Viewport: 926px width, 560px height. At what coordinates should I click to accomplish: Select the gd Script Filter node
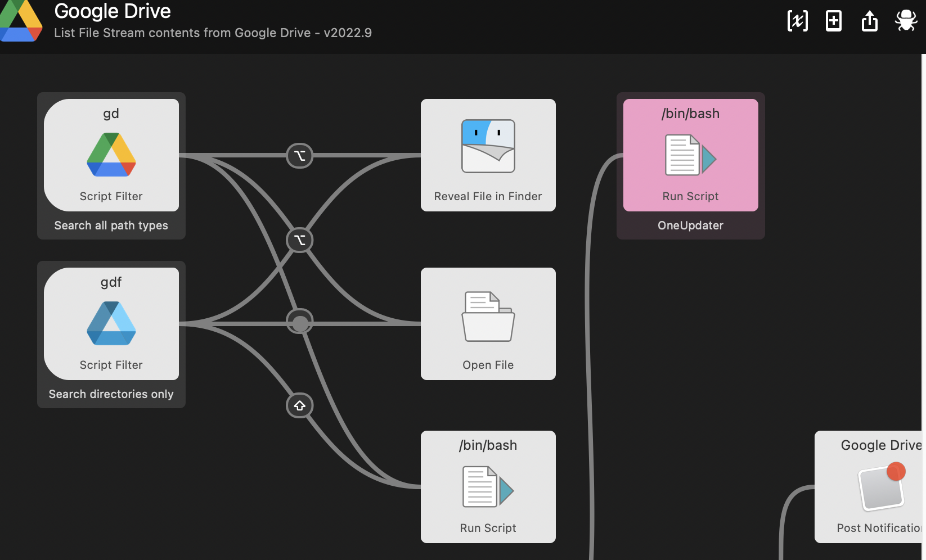pos(111,155)
